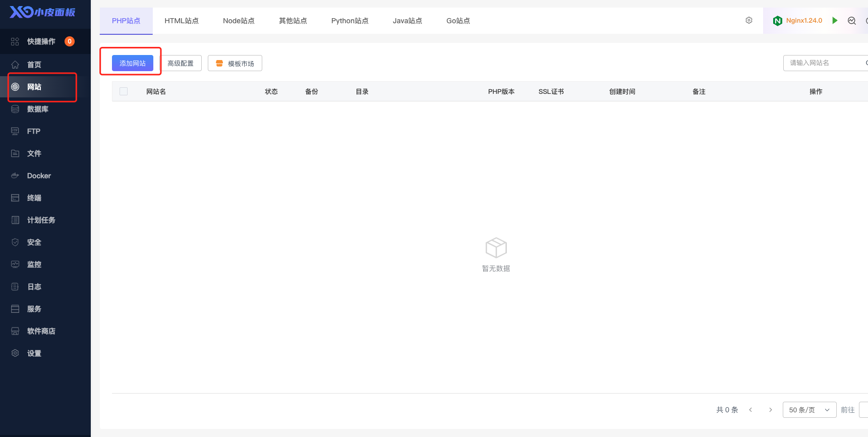Click the Nginx logo icon
This screenshot has height=437, width=868.
coord(777,21)
